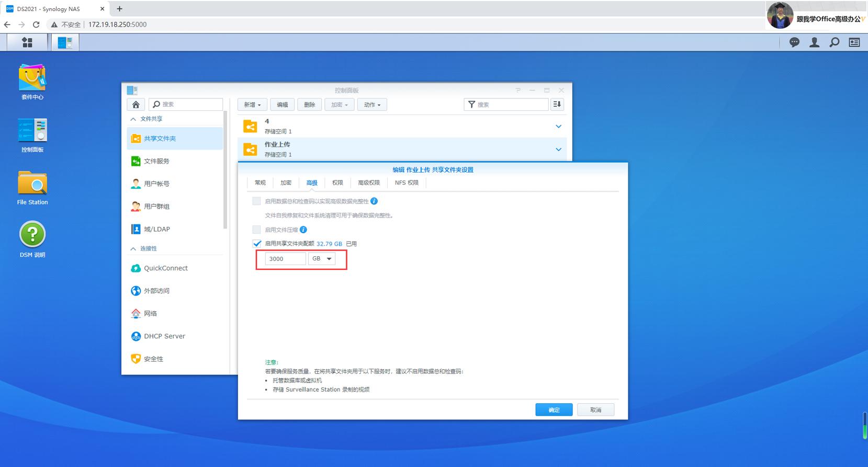Reload the page in the browser
868x467 pixels.
[x=36, y=25]
